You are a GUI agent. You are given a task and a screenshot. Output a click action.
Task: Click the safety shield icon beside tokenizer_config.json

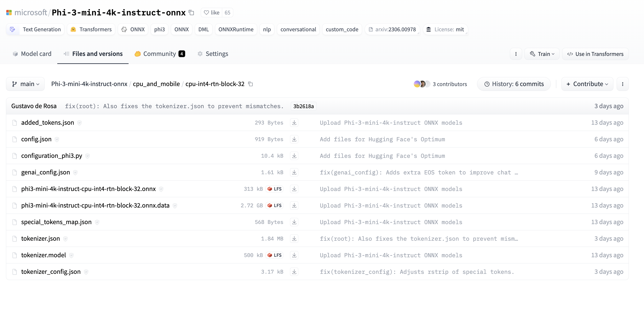pos(86,272)
